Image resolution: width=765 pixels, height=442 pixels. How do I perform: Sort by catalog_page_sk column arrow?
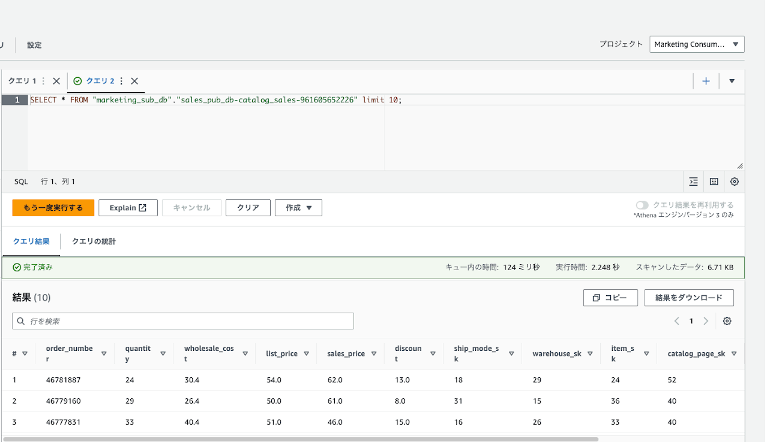pyautogui.click(x=734, y=354)
